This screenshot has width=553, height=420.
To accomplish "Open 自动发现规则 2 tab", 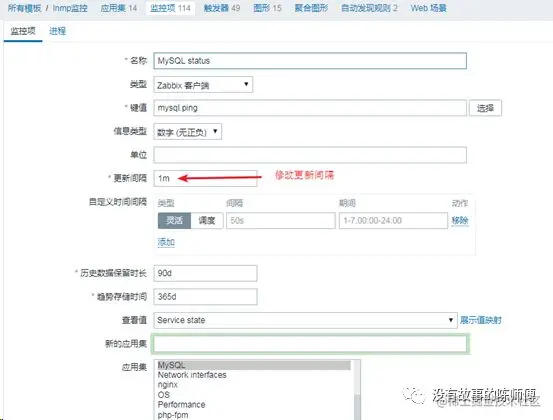I will coord(369,8).
